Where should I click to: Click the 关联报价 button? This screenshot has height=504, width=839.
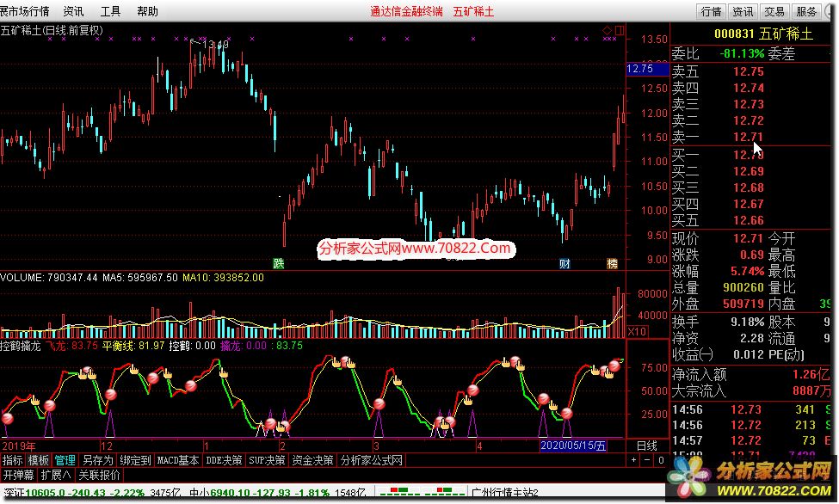(99, 475)
